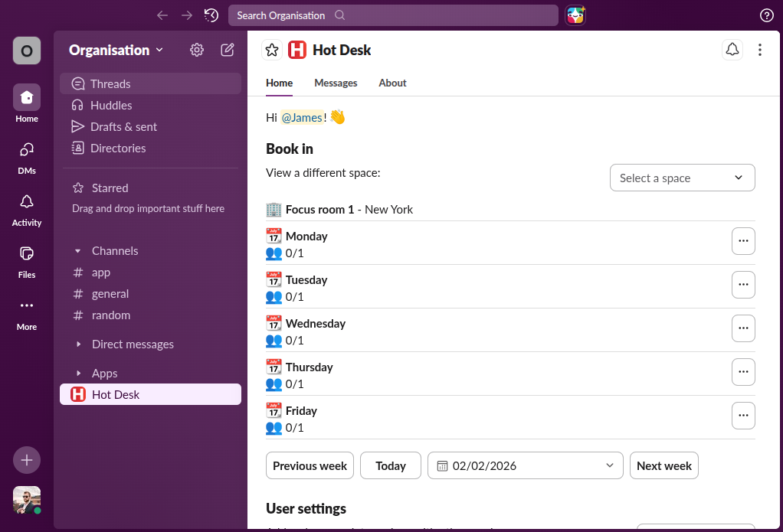Click the Huddles headphones icon

point(77,105)
